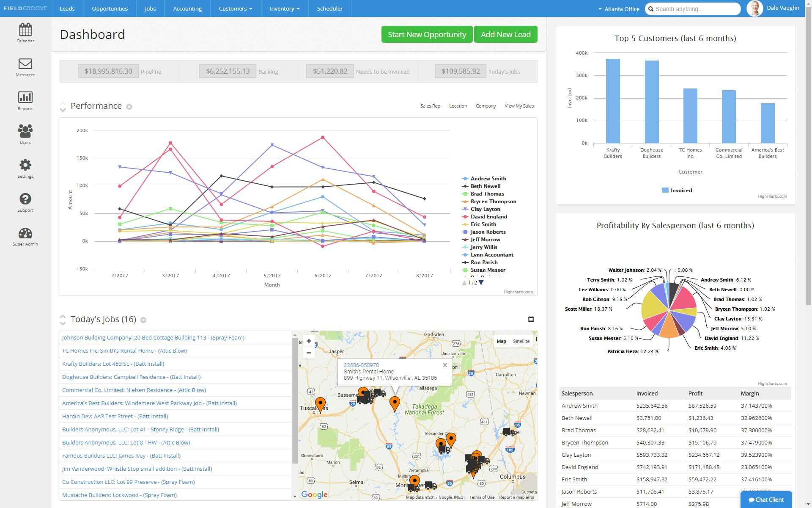This screenshot has height=508, width=812.
Task: Open Messages from the sidebar
Action: [x=25, y=67]
